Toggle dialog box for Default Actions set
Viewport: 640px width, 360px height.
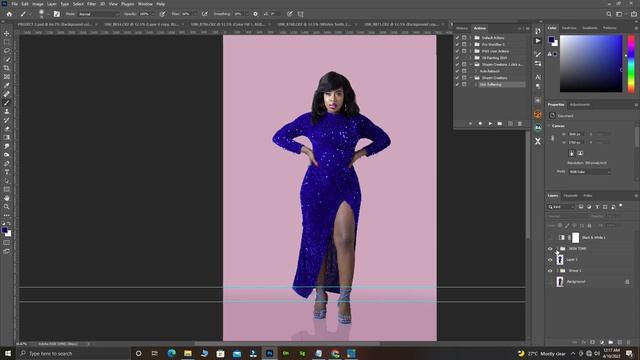(464, 38)
